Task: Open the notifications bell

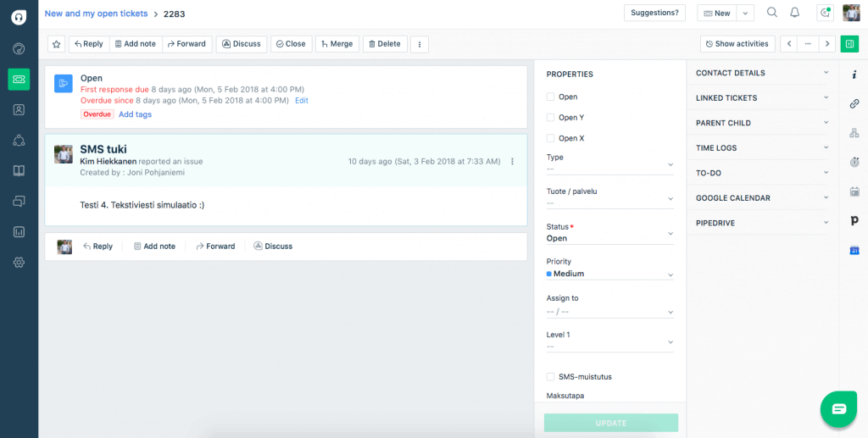Action: (795, 13)
